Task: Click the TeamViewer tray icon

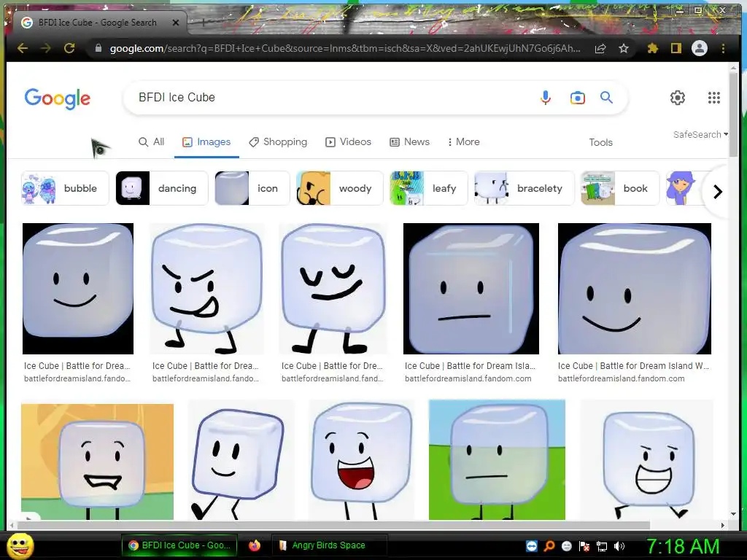Action: (532, 545)
